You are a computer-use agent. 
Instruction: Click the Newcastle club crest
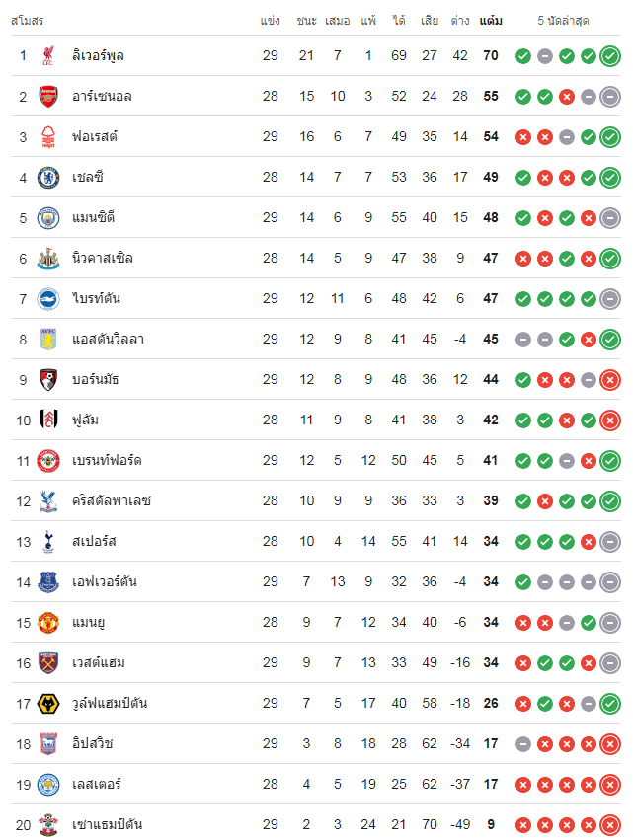(x=48, y=259)
